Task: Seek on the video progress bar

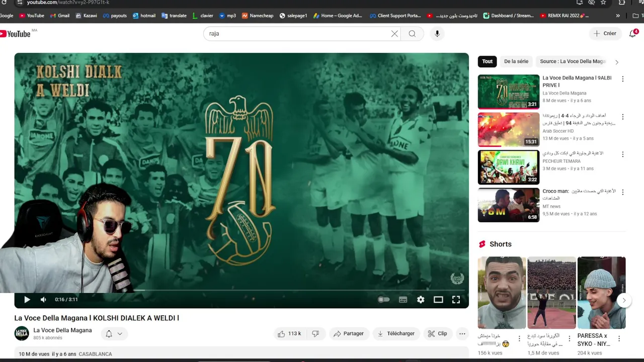Action: click(x=242, y=290)
